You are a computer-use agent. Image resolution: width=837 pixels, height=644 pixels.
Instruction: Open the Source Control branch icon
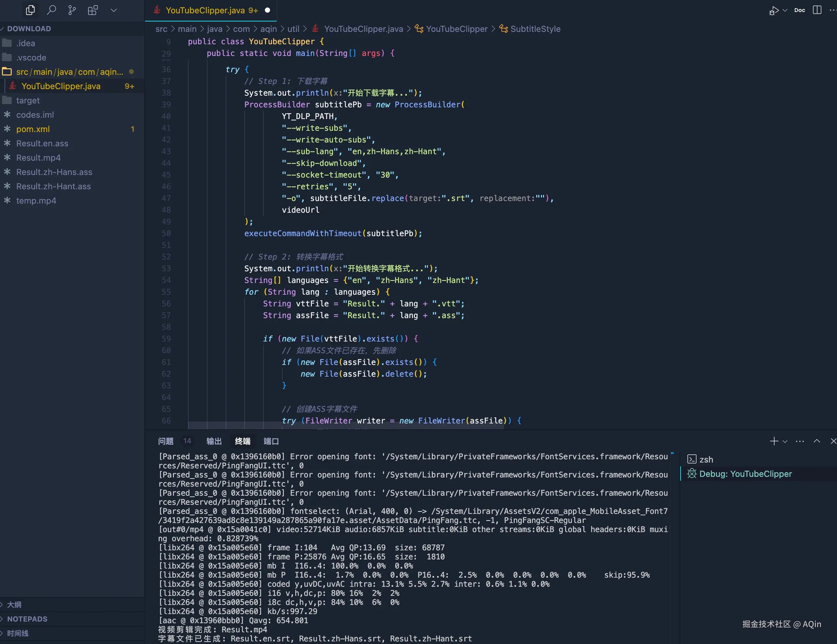click(x=72, y=10)
